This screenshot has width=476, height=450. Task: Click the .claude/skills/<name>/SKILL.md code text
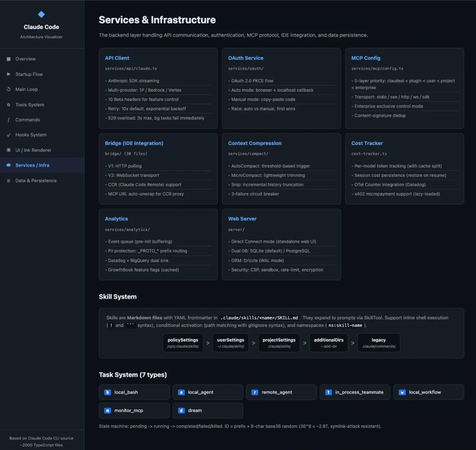259,318
